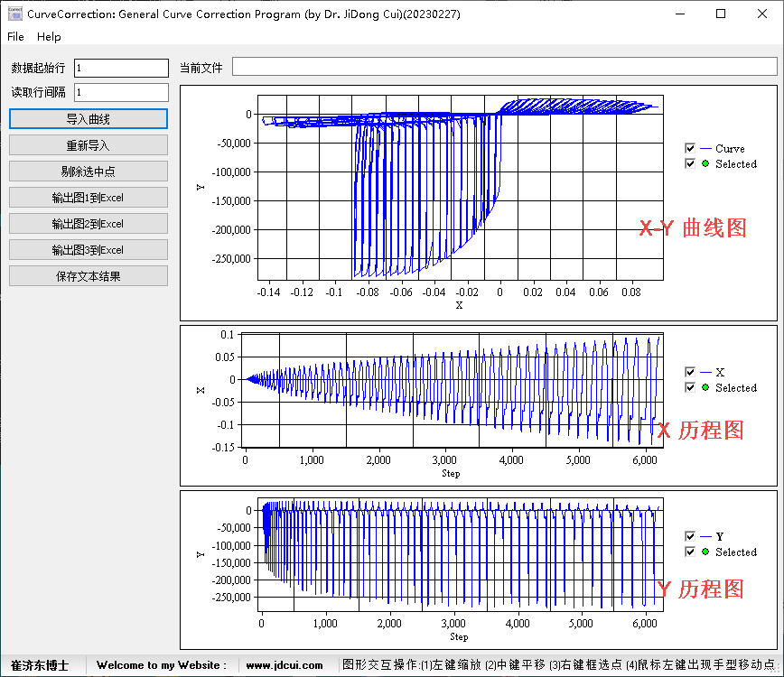Image resolution: width=784 pixels, height=677 pixels.
Task: Maximize the CurveCorrection window
Action: (x=721, y=14)
